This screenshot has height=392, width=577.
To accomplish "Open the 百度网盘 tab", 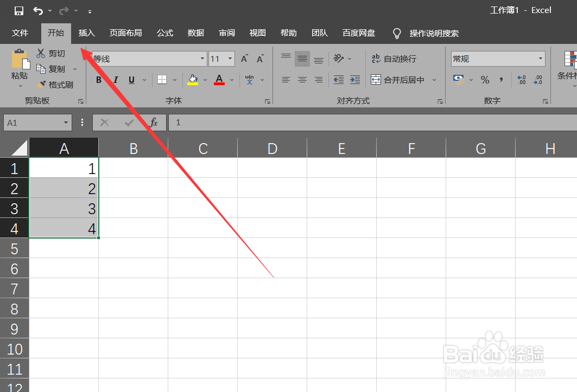I will click(x=359, y=33).
